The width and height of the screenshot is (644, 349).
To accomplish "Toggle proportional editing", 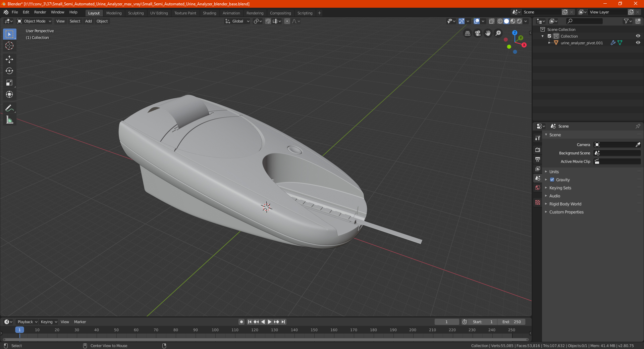I will click(x=287, y=21).
